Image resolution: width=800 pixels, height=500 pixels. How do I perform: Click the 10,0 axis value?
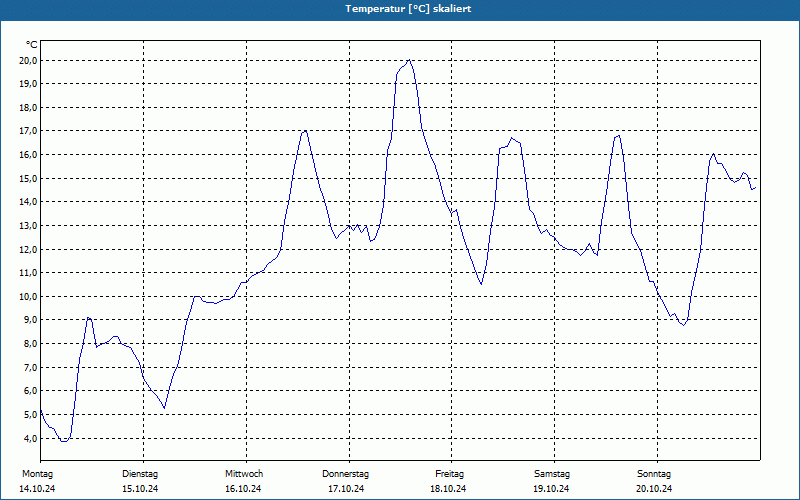[x=28, y=296]
